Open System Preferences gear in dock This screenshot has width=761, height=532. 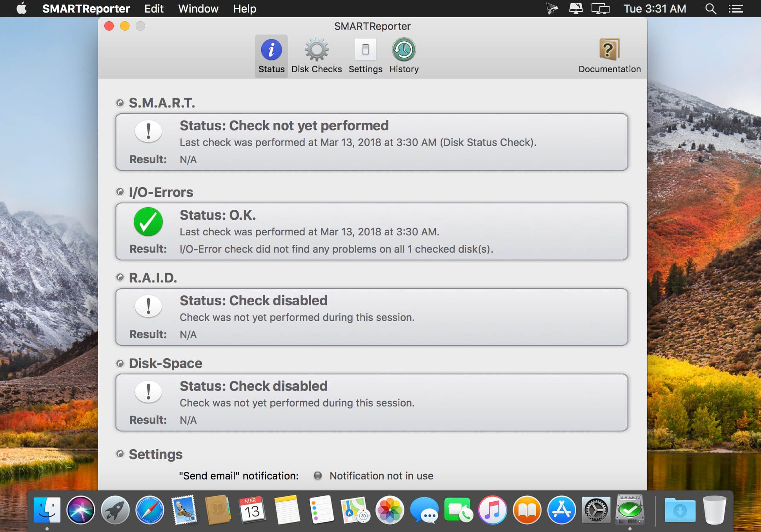(x=596, y=510)
